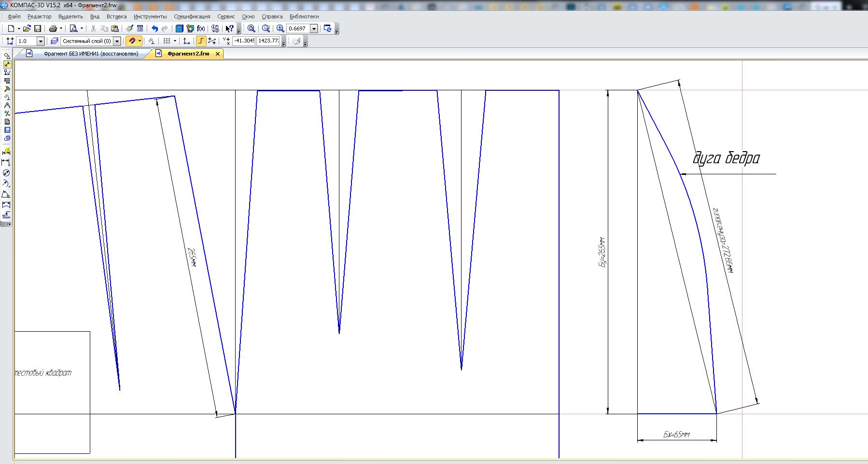The height and width of the screenshot is (464, 868).
Task: Expand the zoom scale 0.6697 dropdown
Action: click(314, 28)
